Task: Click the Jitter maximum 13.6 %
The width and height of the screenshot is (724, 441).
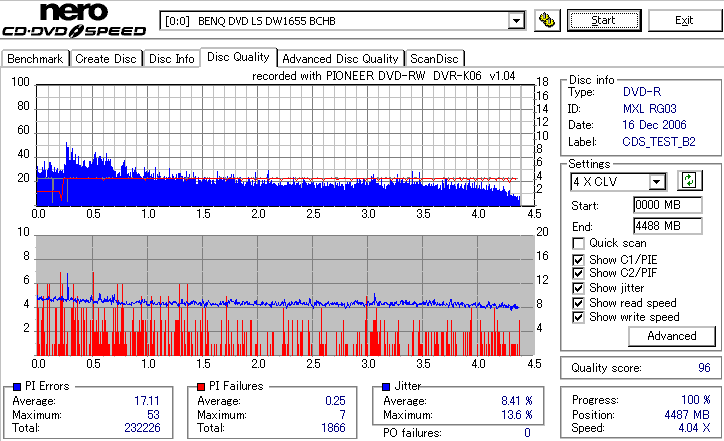Action: pyautogui.click(x=517, y=415)
